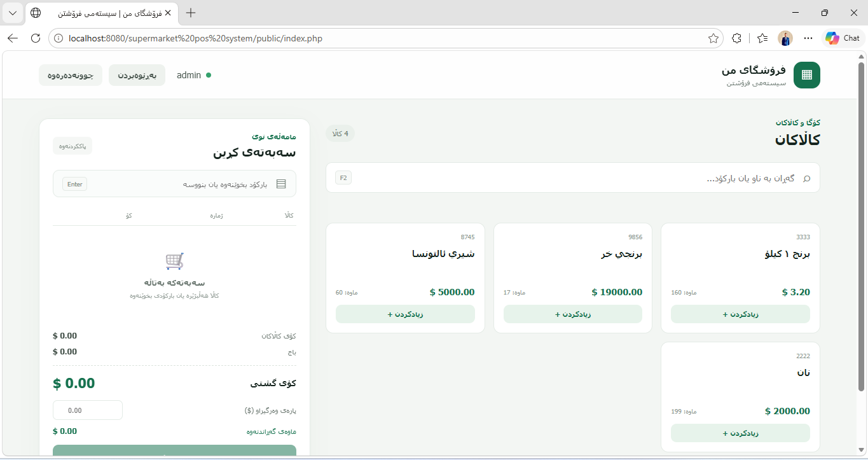The width and height of the screenshot is (868, 460).
Task: Open the browser Extensions puzzle icon
Action: pos(737,38)
